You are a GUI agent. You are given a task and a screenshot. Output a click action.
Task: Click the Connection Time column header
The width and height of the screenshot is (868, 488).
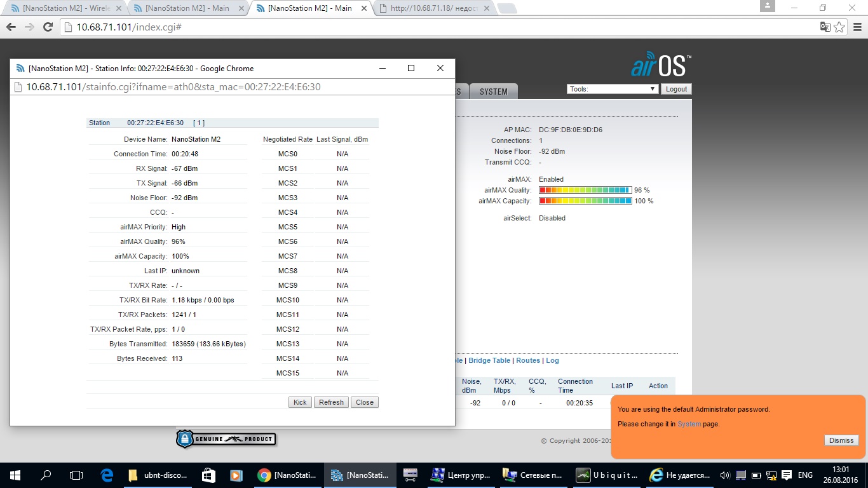point(575,386)
